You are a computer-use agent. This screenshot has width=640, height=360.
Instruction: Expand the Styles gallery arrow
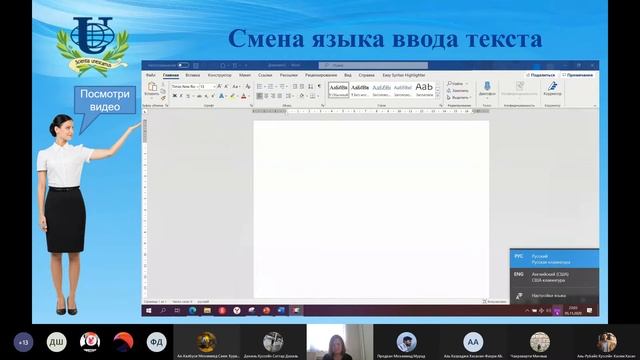coord(438,95)
